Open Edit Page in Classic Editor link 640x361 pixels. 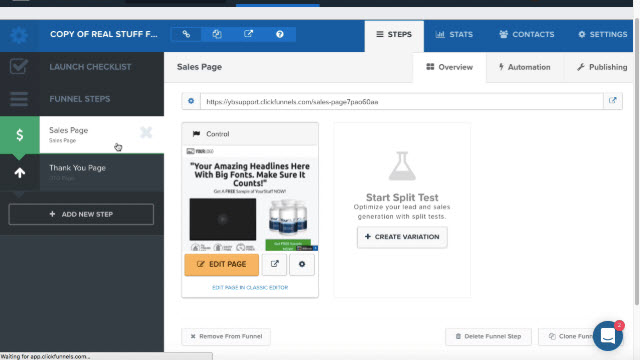pos(250,287)
